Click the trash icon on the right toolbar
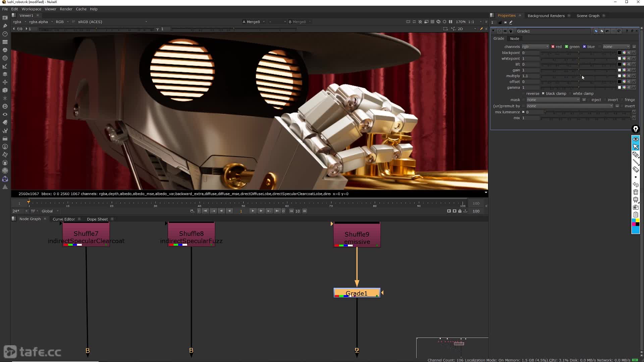This screenshot has width=644, height=362. tap(636, 192)
